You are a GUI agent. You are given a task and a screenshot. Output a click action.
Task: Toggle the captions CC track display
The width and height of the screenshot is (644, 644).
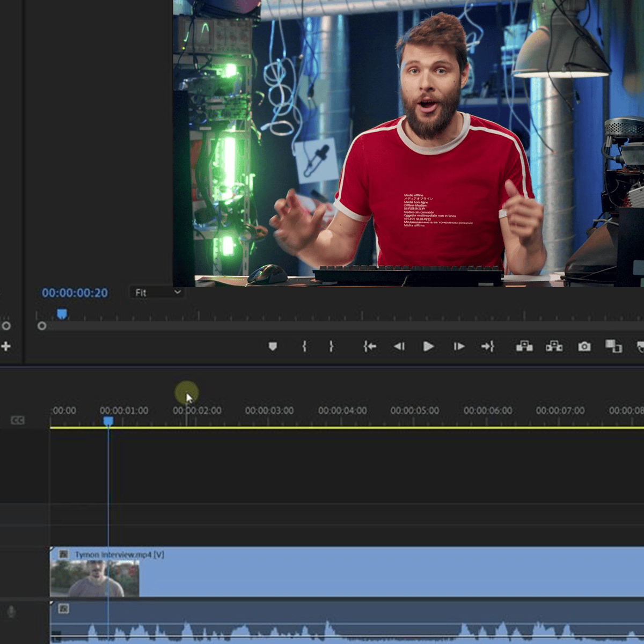(x=19, y=420)
